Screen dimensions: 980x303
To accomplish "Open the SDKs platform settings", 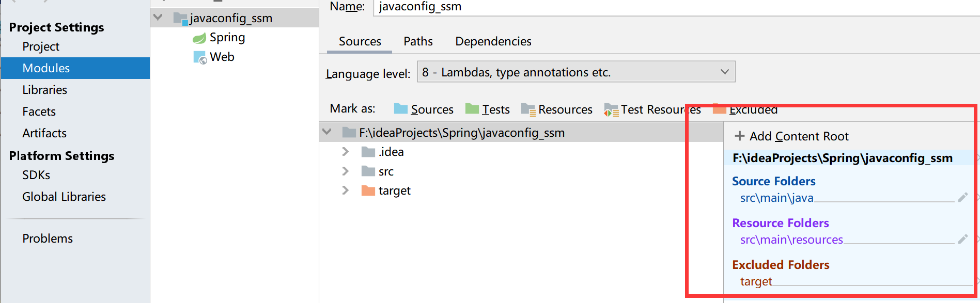I will (36, 175).
